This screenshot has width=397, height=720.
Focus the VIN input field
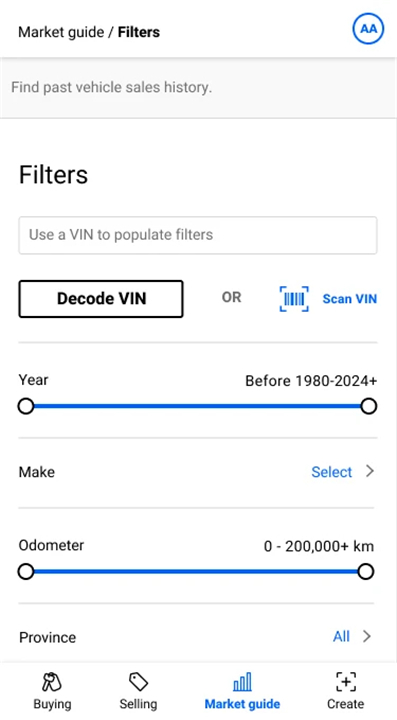(198, 235)
